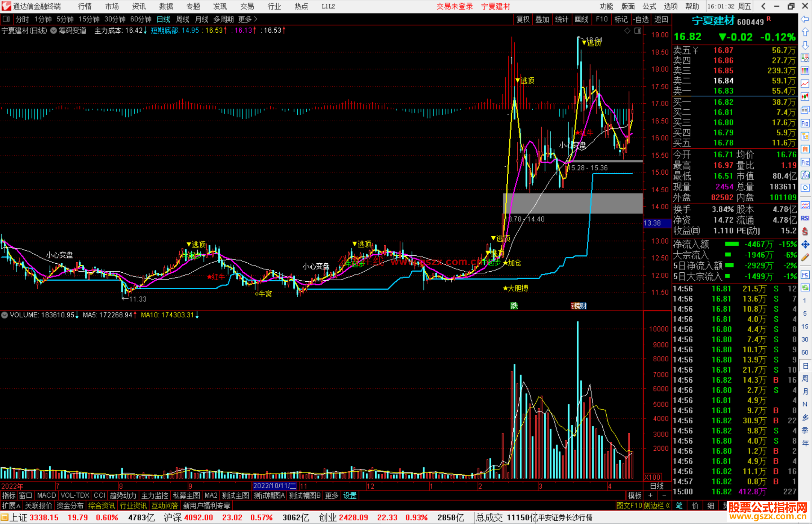Toggle the panel icon left of 分时
The image size is (812, 524).
tap(6, 19)
